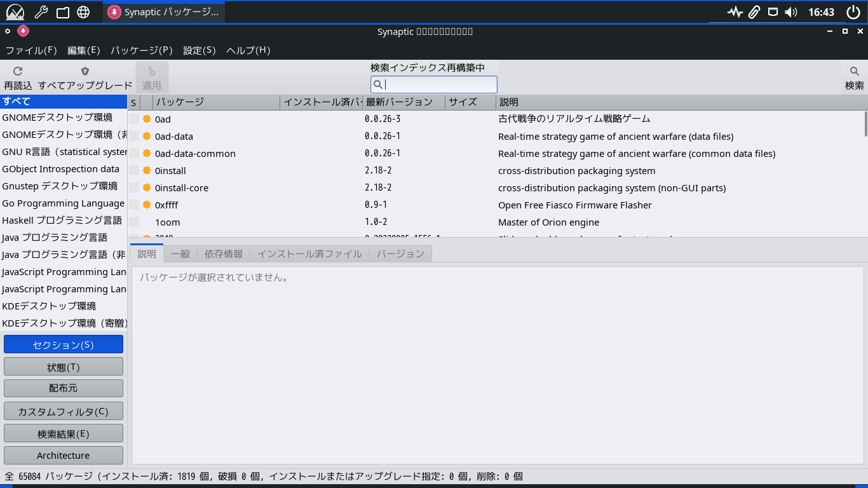The height and width of the screenshot is (488, 868).
Task: Click the 状態(T) filter button
Action: click(x=64, y=367)
